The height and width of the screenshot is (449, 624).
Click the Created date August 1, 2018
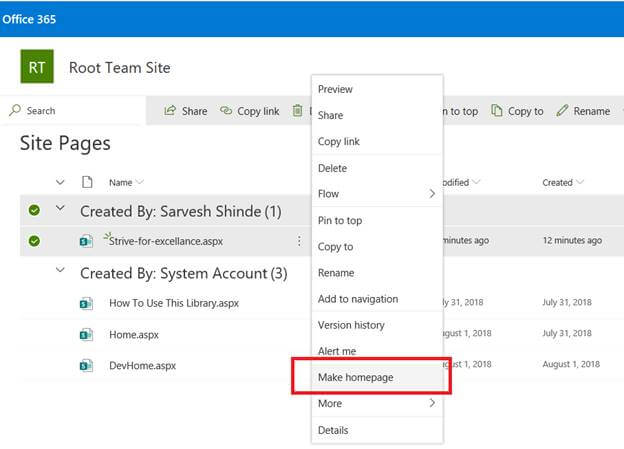click(x=571, y=364)
